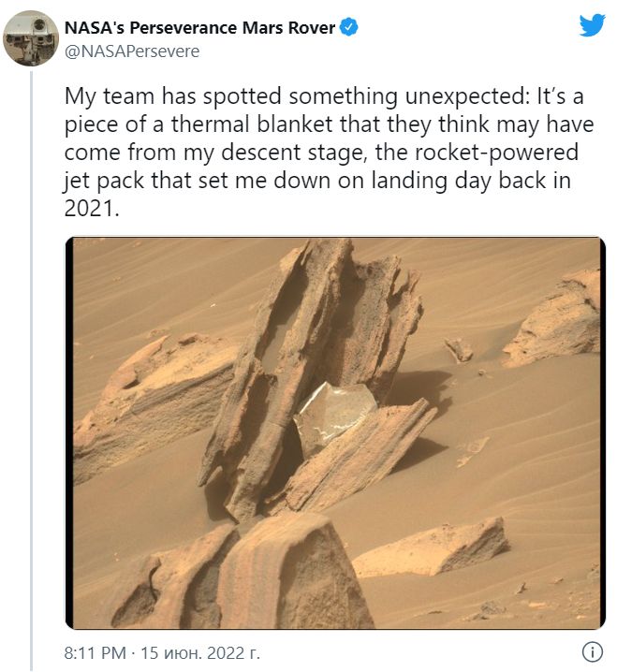Open the tweet info icon
This screenshot has height=672, width=617.
593,652
